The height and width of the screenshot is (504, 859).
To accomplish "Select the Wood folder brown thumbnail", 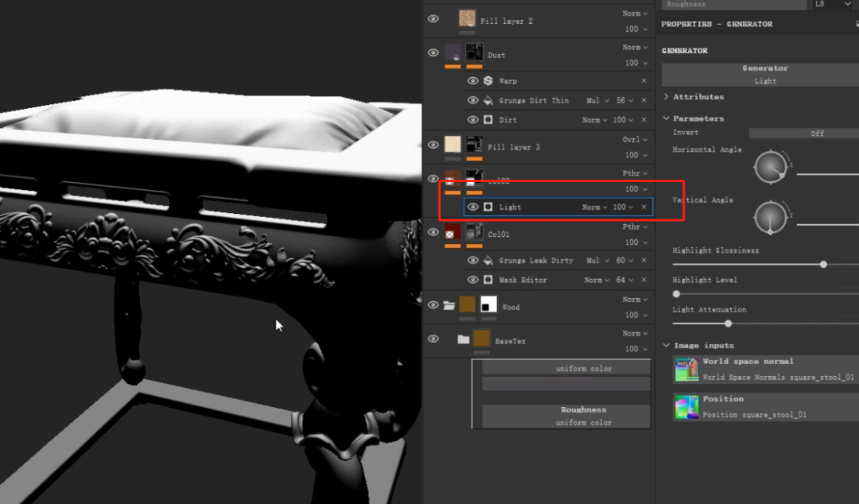I will click(468, 304).
